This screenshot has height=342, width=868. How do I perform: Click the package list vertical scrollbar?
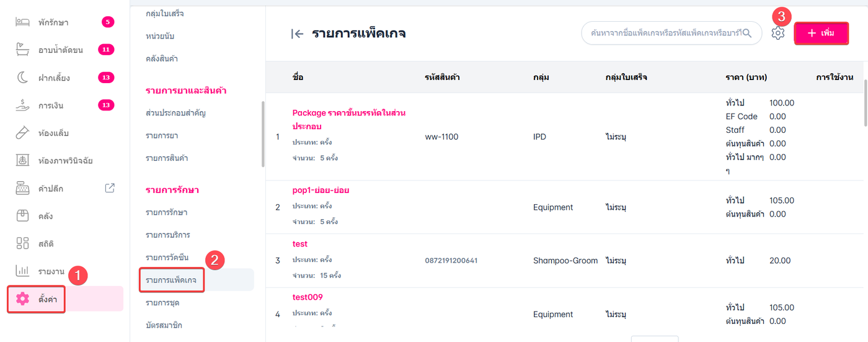[864, 93]
